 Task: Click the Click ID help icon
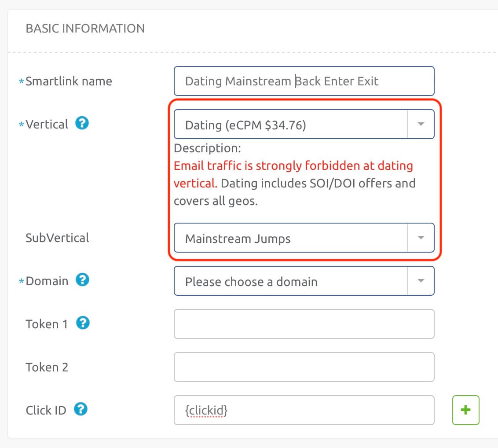81,409
